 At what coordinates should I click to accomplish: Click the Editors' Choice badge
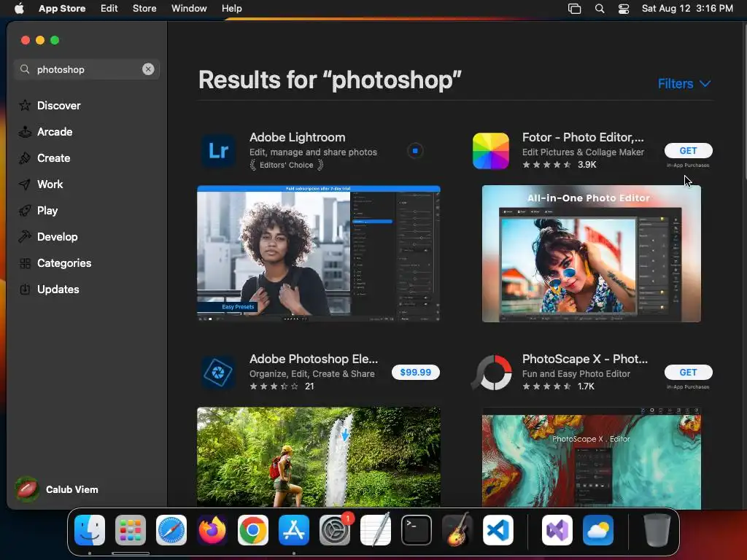coord(286,165)
